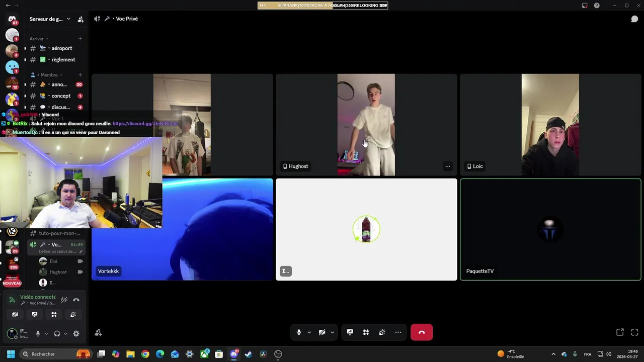Open the anno... channel with 20 badge
644x362 pixels.
tap(56, 84)
